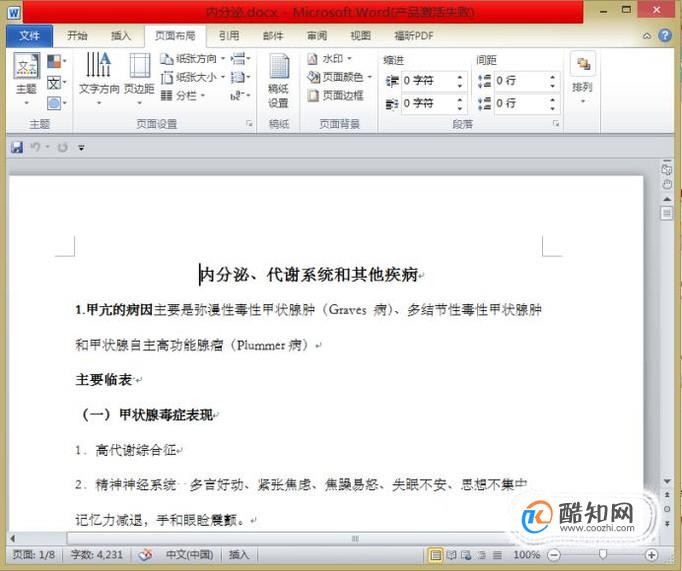Click previous page double-arrow button
The height and width of the screenshot is (571, 682).
pyautogui.click(x=667, y=495)
